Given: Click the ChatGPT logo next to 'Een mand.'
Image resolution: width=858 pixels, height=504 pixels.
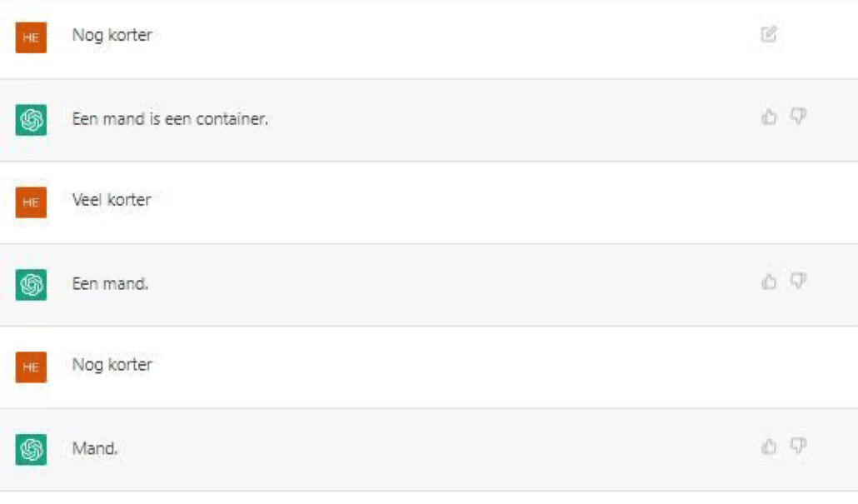Looking at the screenshot, I should pos(32,285).
